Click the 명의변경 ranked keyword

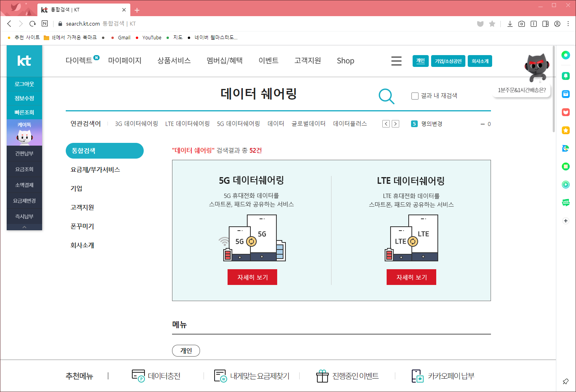432,124
